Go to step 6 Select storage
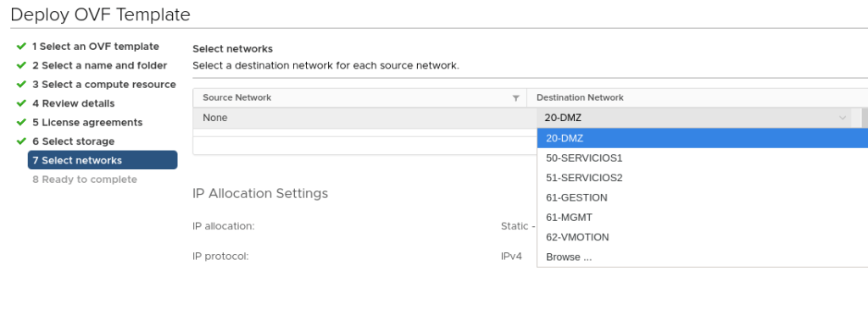 [x=73, y=141]
